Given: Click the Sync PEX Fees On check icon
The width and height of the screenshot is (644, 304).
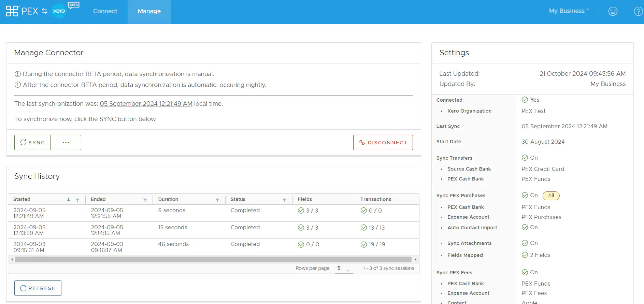Looking at the screenshot, I should point(525,272).
